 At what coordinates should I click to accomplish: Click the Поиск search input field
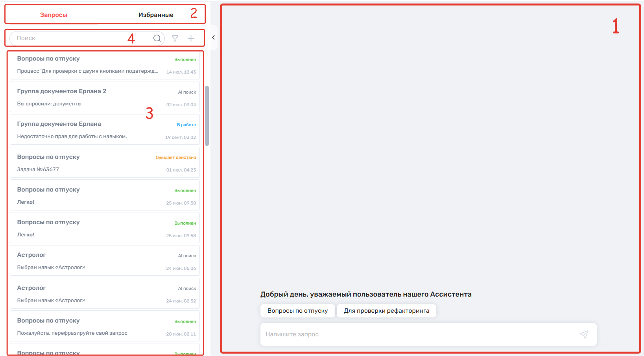click(79, 38)
